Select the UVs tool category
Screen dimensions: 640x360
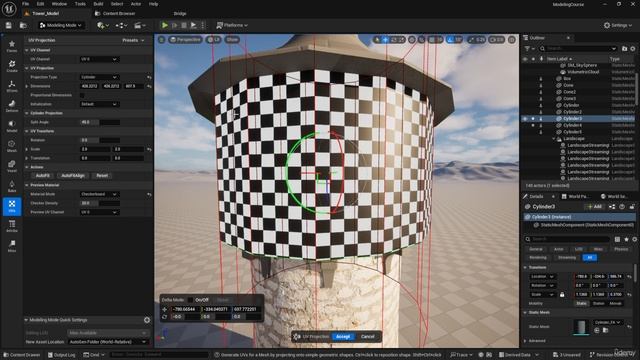(x=12, y=206)
